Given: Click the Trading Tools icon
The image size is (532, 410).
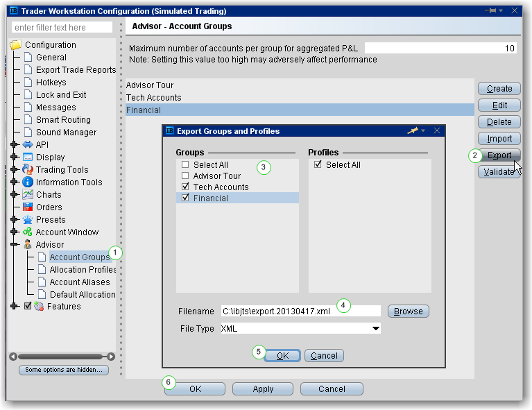Looking at the screenshot, I should pyautogui.click(x=28, y=170).
